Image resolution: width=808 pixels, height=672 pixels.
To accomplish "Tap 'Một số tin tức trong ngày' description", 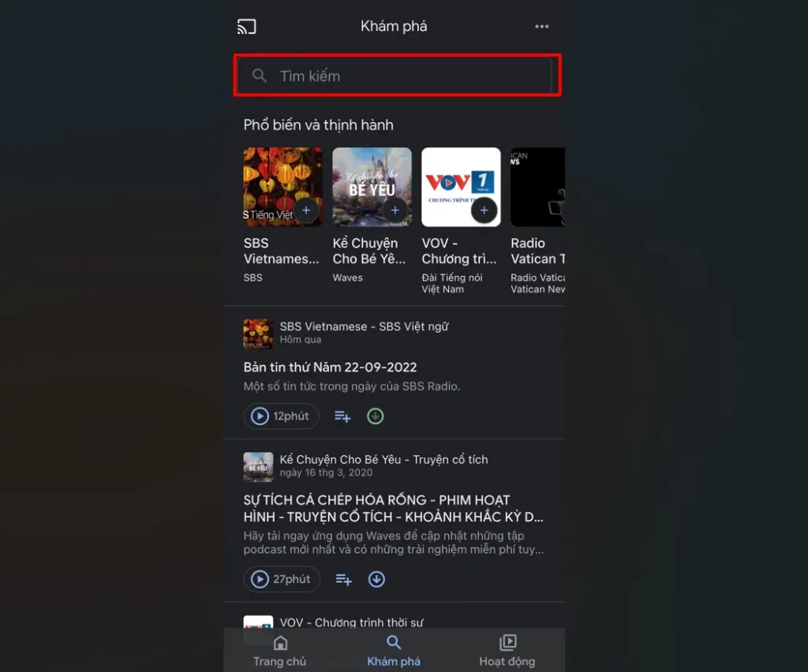I will [x=351, y=386].
